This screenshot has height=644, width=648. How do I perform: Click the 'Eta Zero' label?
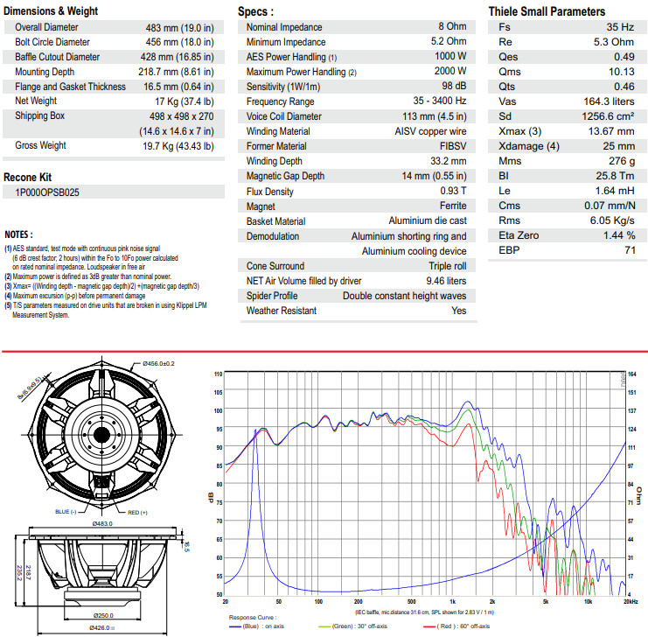point(519,235)
